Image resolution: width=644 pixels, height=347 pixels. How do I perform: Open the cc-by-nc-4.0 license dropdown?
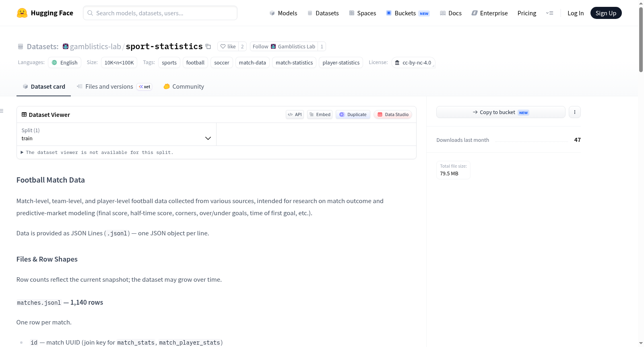click(x=413, y=62)
